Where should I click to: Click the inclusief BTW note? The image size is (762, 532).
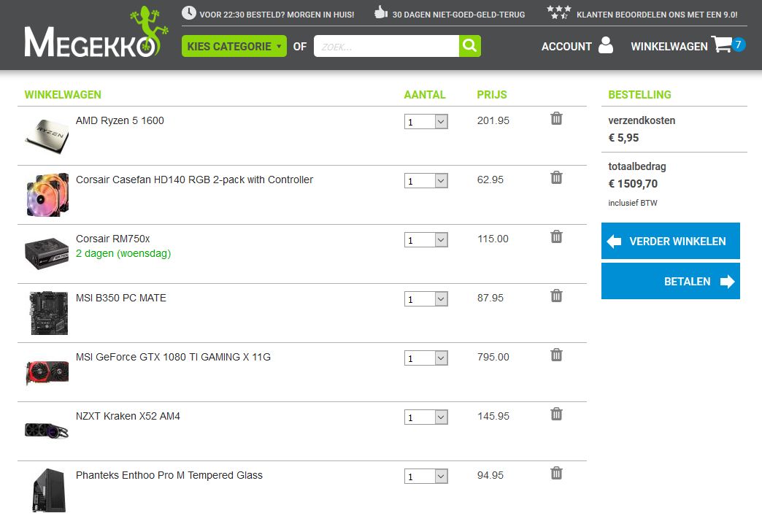click(x=632, y=203)
